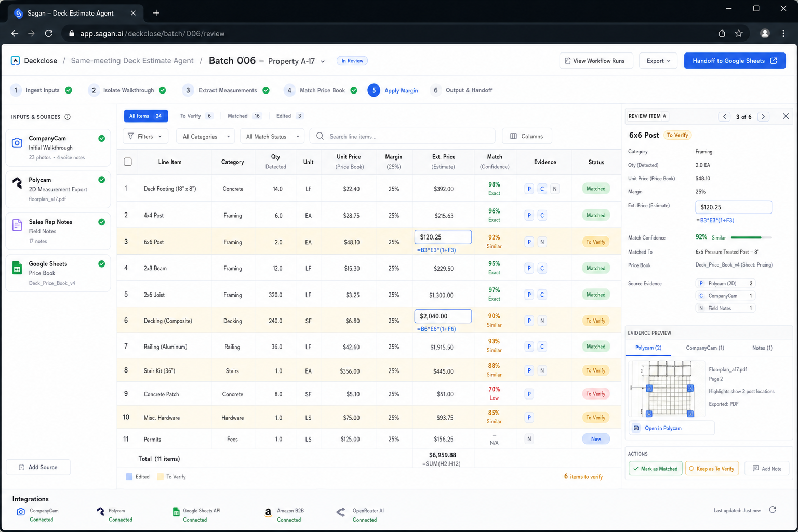798x532 pixels.
Task: Click the Same-meeting Deck Estimate Agent breadcrumb
Action: [x=132, y=61]
